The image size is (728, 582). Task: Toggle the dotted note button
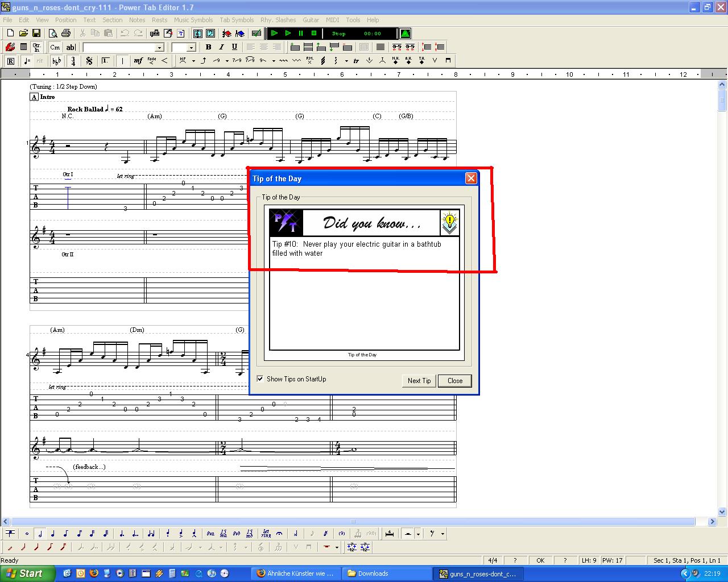click(x=122, y=534)
